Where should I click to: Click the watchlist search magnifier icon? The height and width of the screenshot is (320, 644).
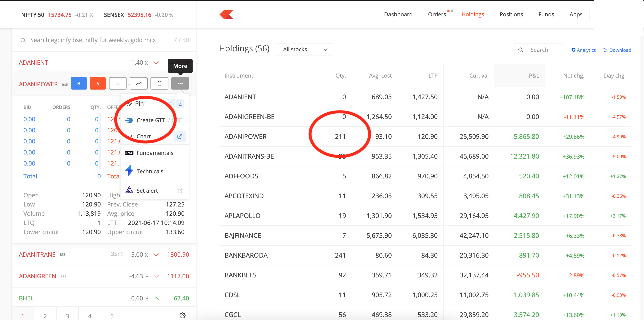coord(23,40)
